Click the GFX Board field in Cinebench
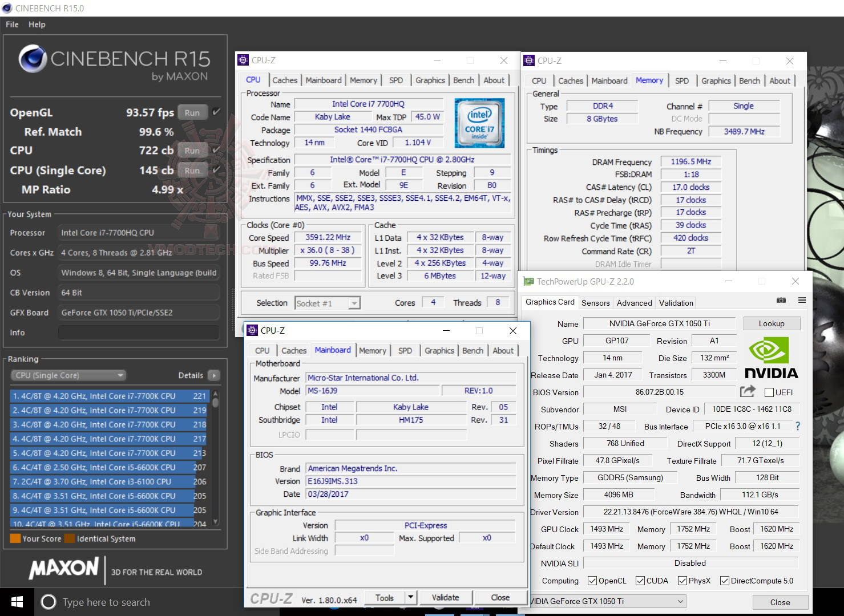This screenshot has height=616, width=844. 139,313
